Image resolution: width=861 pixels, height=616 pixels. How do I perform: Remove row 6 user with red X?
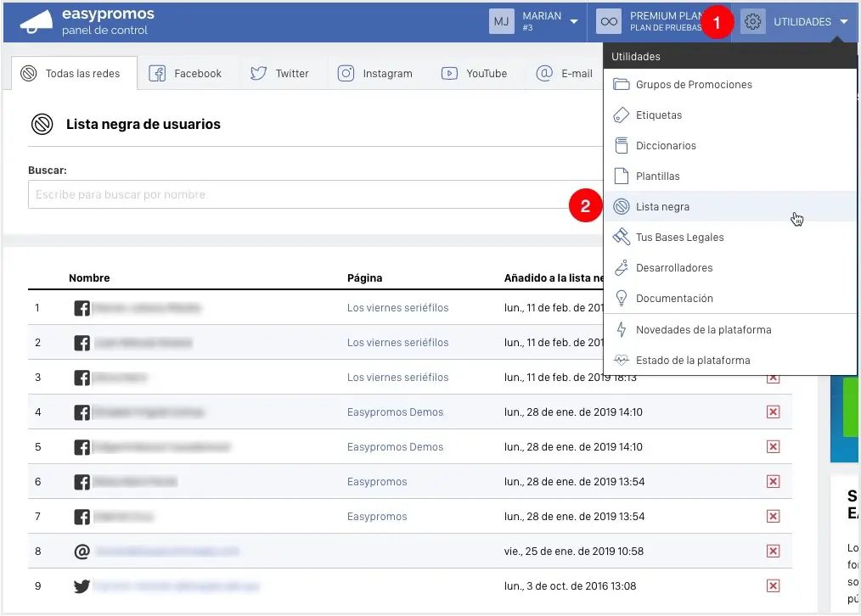(774, 482)
